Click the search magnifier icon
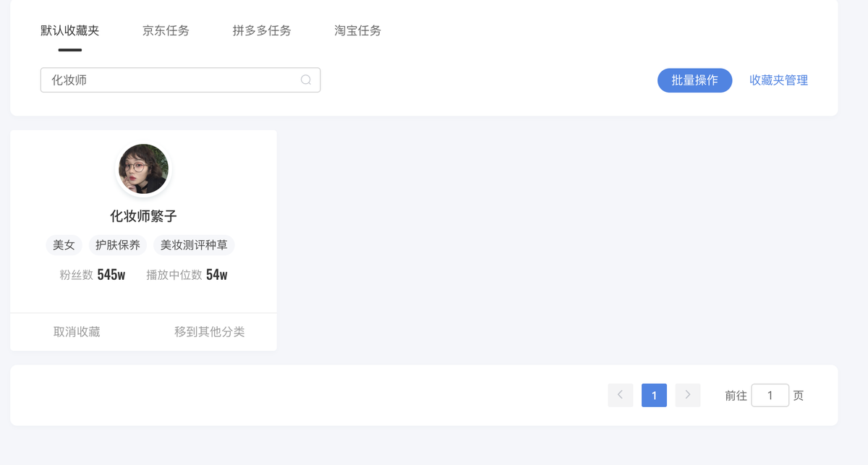868x465 pixels. click(306, 80)
